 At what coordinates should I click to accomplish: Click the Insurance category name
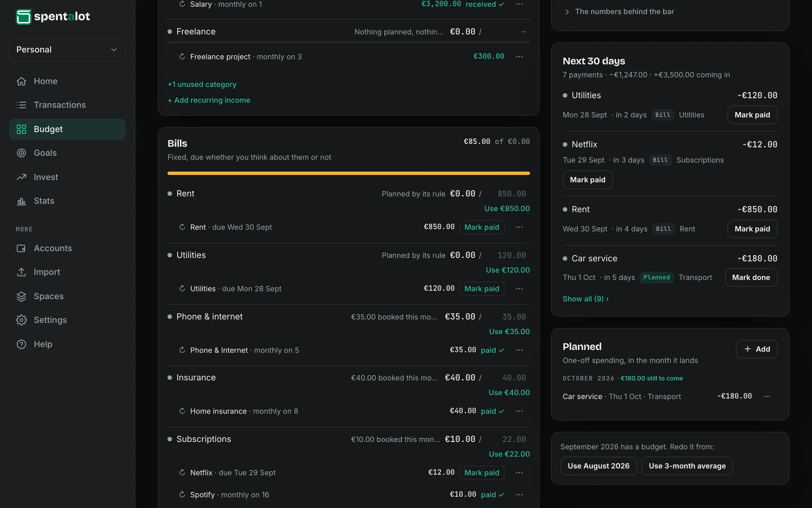[x=196, y=378]
